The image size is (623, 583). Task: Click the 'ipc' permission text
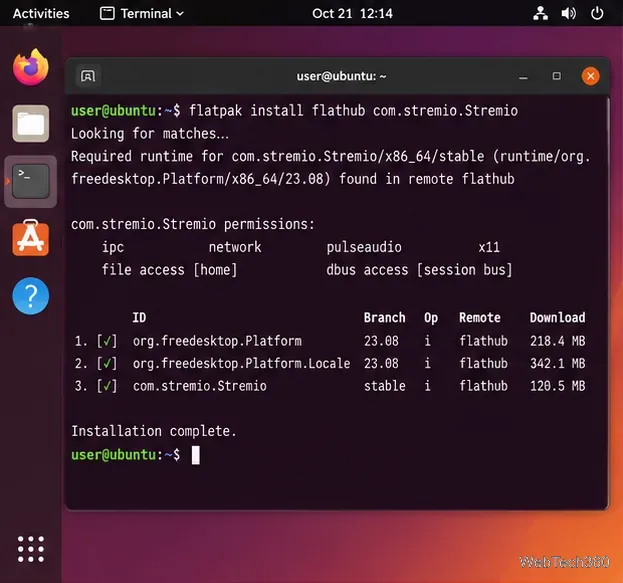[x=113, y=247]
